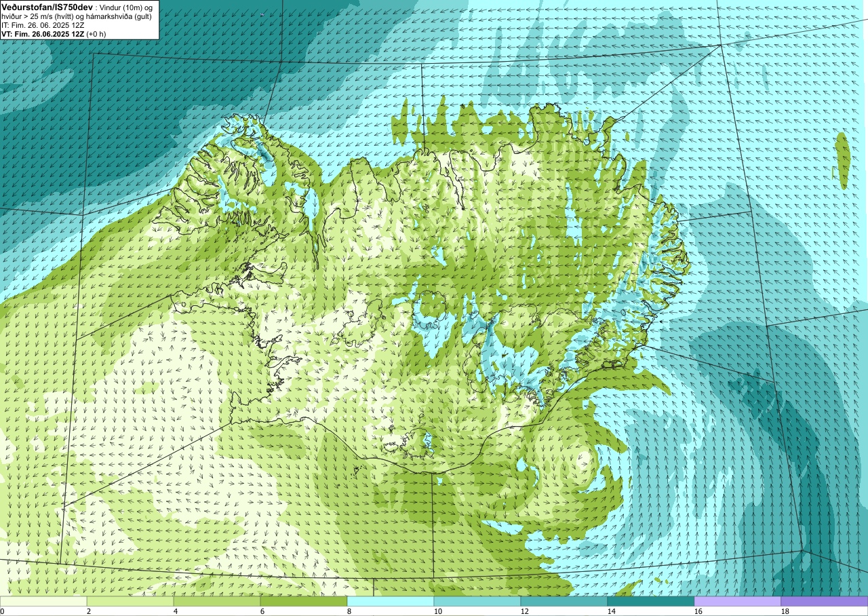Select the 6–8 m/s olive green legend swatch

[x=304, y=601]
